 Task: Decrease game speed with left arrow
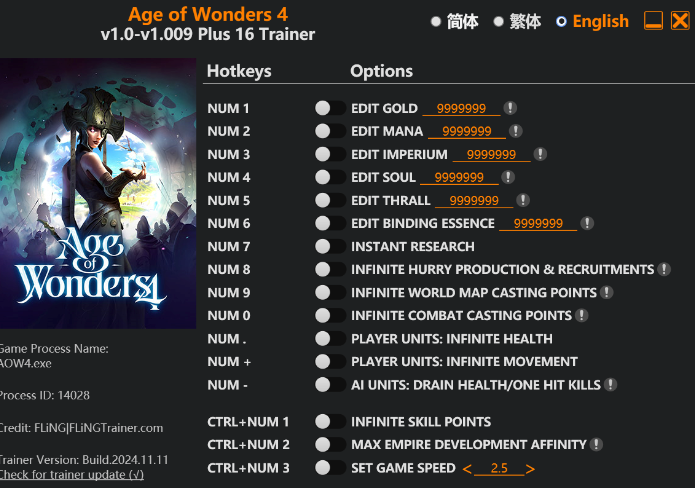[x=467, y=468]
